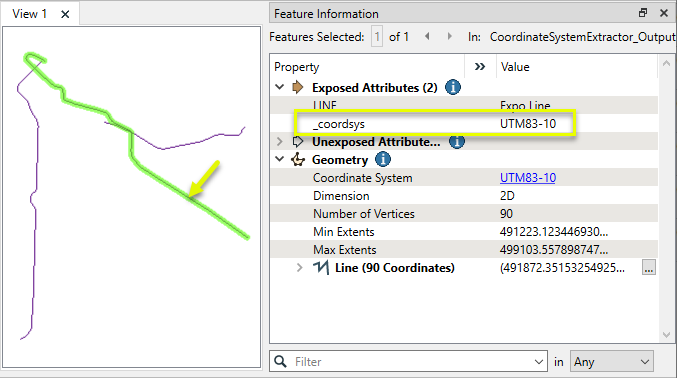Screen dimensions: 677x378
Task: Click the Filter search magnifier icon
Action: point(280,361)
